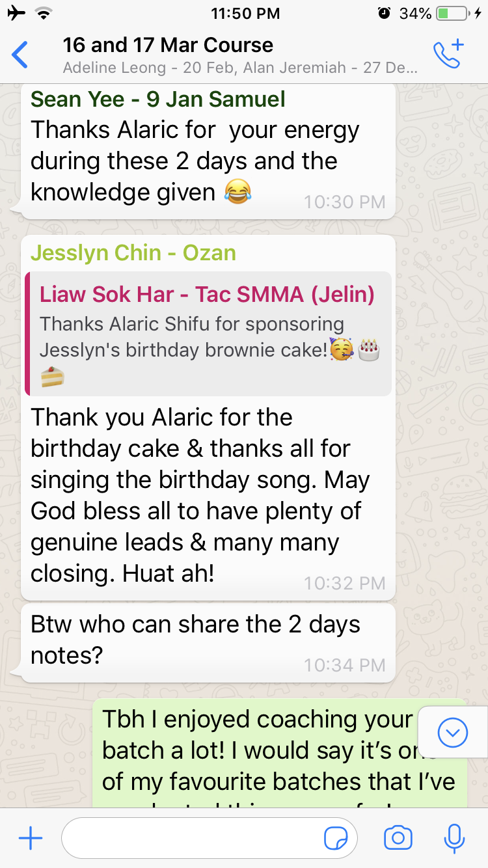Tap the message text input field
Image resolution: width=488 pixels, height=868 pixels.
click(x=210, y=839)
